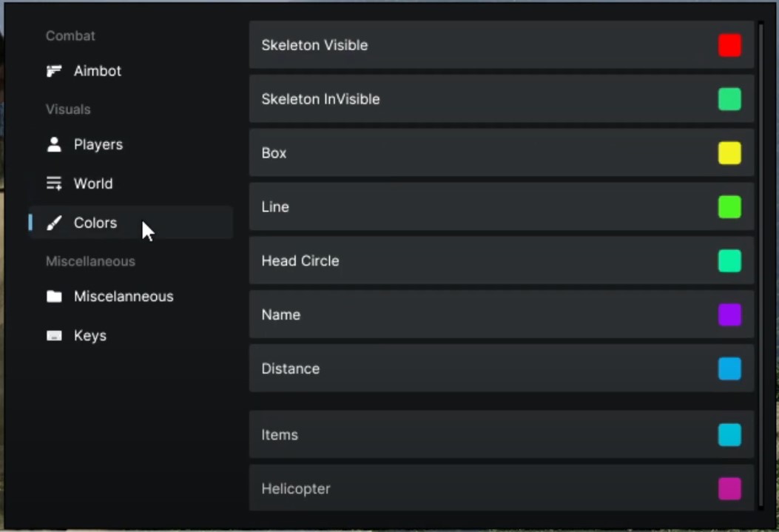Click the Helicopter row label
Image resolution: width=779 pixels, height=532 pixels.
pos(296,489)
